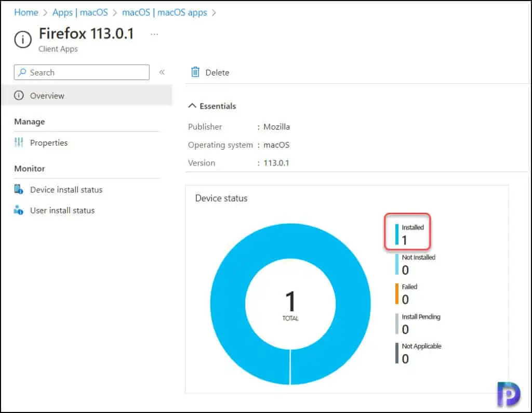Go to macOS | macOS apps breadcrumb
Screen dimensions: 532x413
click(165, 12)
